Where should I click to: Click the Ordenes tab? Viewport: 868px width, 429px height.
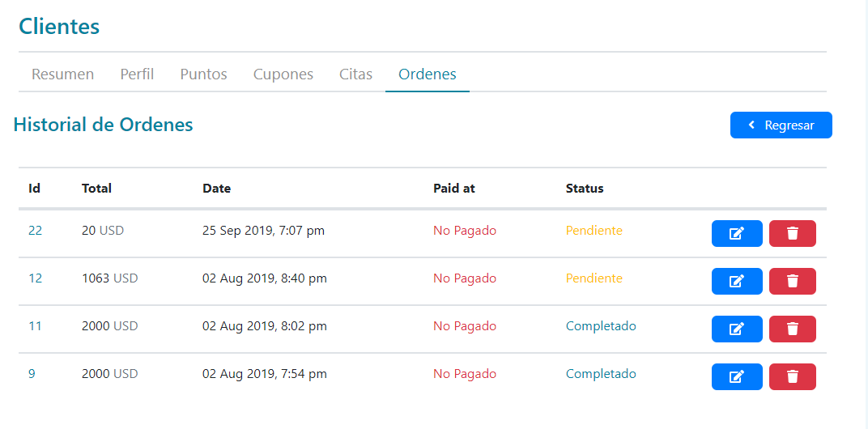point(427,74)
